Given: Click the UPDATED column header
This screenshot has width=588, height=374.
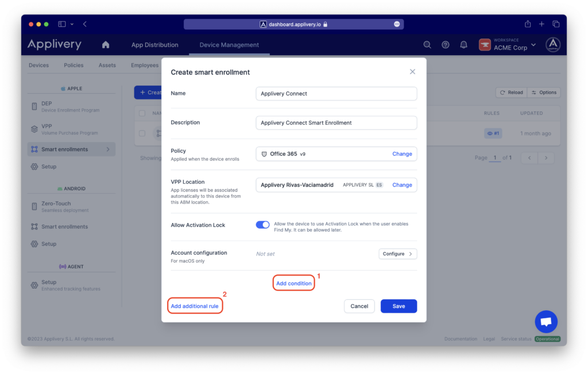Looking at the screenshot, I should coord(531,113).
